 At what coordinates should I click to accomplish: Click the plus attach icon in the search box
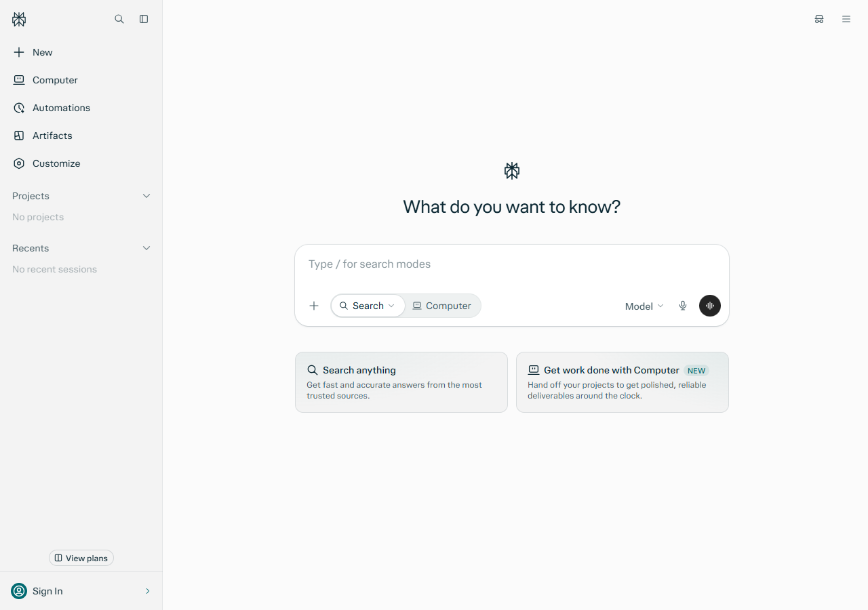[x=314, y=306]
